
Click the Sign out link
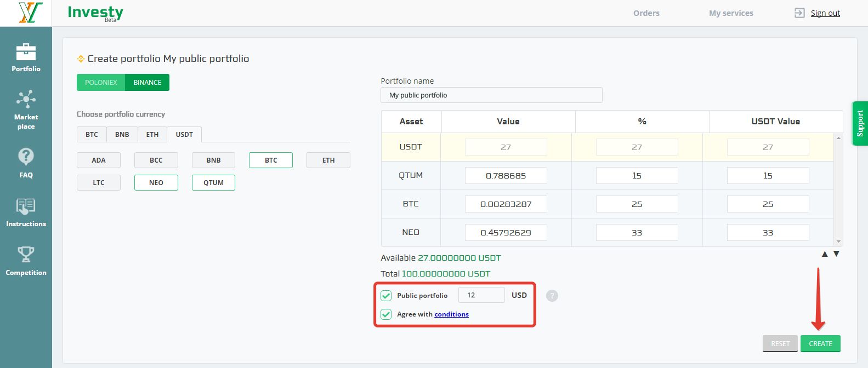pyautogui.click(x=825, y=13)
